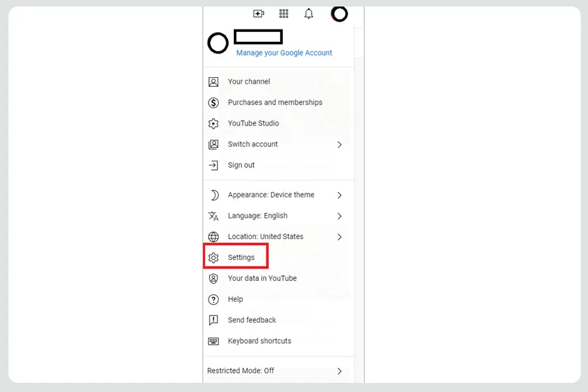Click Language: English text
This screenshot has height=392, width=588.
click(257, 216)
